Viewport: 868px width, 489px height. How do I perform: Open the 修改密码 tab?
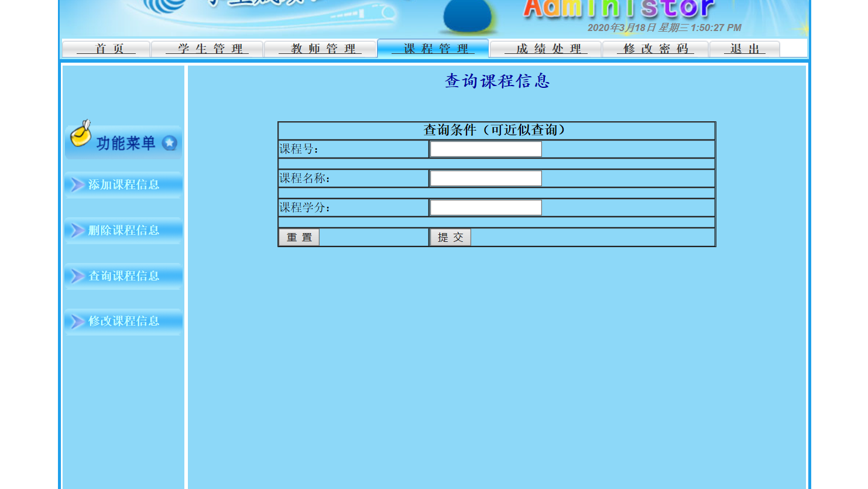coord(655,49)
